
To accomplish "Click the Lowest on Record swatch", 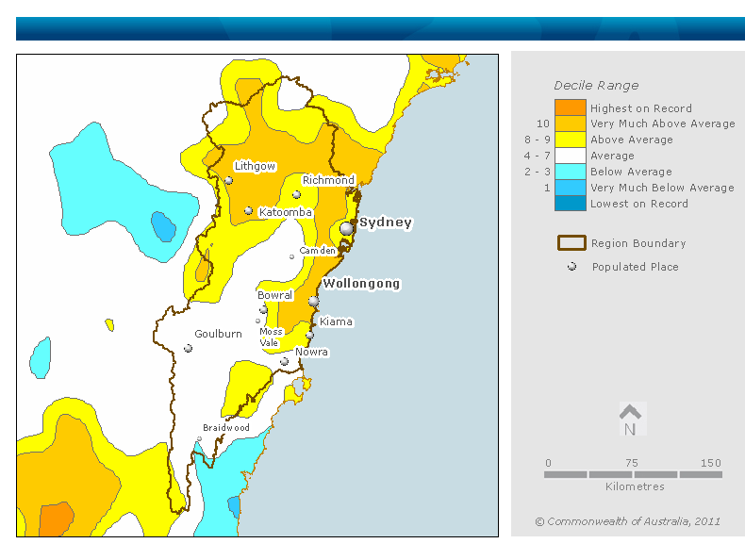I will (570, 204).
